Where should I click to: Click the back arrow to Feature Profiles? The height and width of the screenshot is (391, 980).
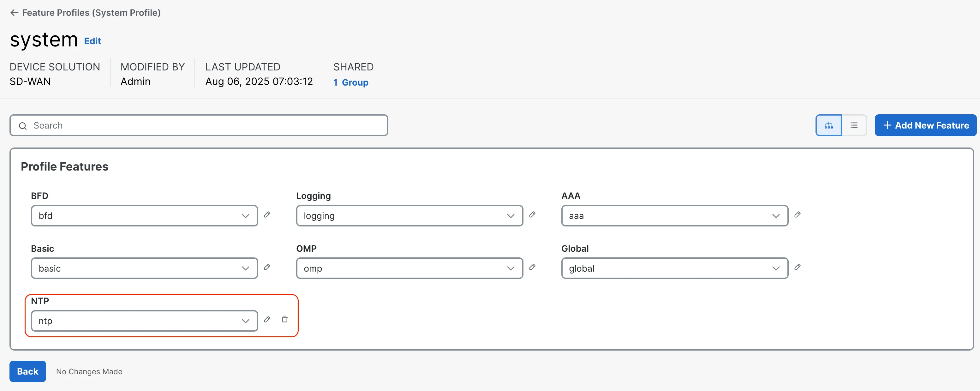pos(14,13)
